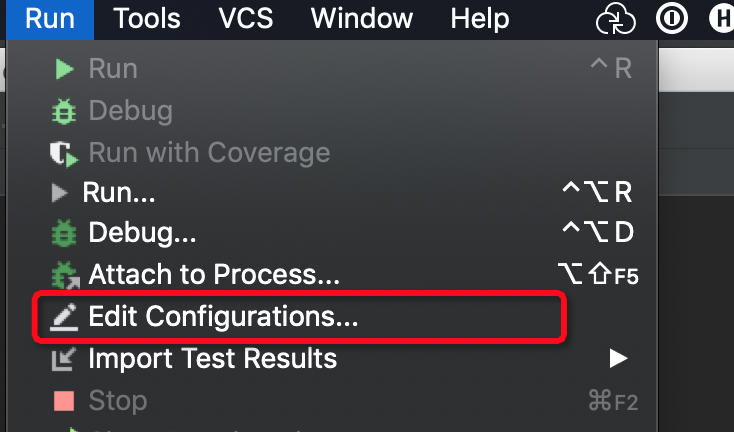Open the Help menu
734x432 pixels.
click(480, 18)
